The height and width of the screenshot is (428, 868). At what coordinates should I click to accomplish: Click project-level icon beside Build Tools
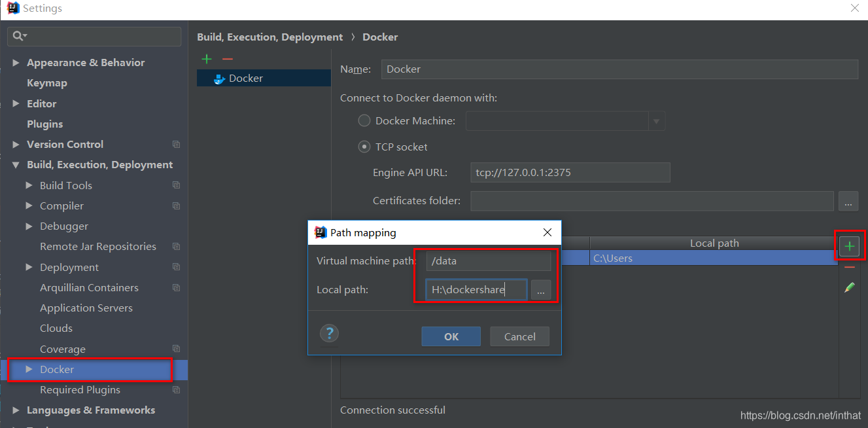176,185
